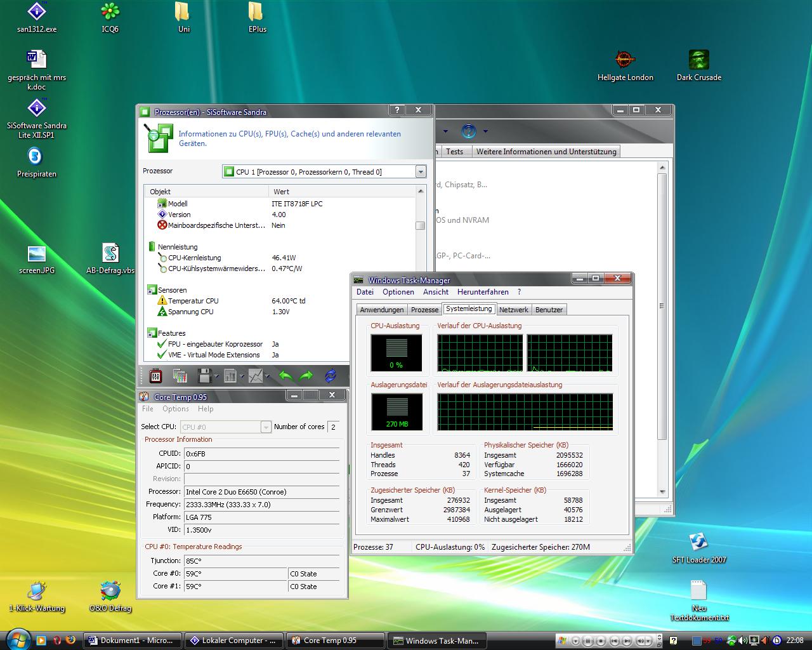
Task: Open File menu in Core Temp
Action: point(148,409)
